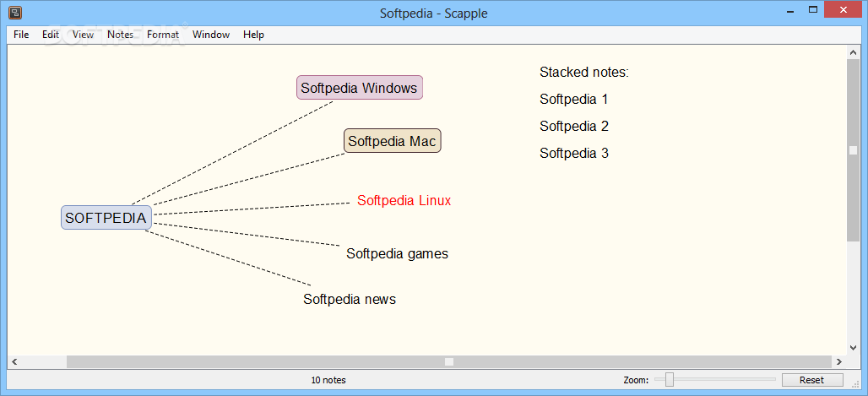Click the vertical scrollbar up arrow

853,52
